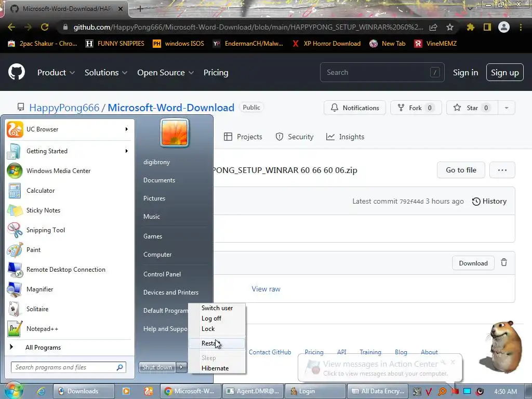This screenshot has width=532, height=399.
Task: Open the Chrome extensions puzzle icon
Action: [x=471, y=27]
